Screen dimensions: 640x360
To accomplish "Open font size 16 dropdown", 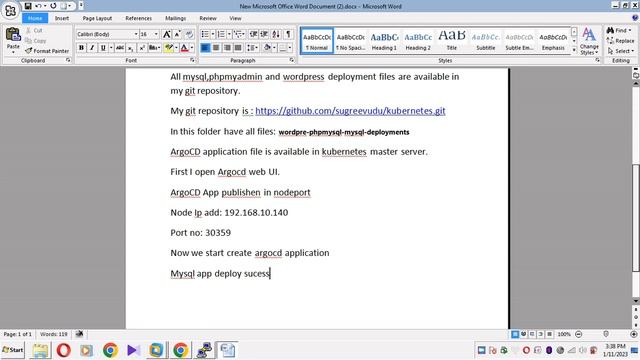I will pyautogui.click(x=156, y=34).
